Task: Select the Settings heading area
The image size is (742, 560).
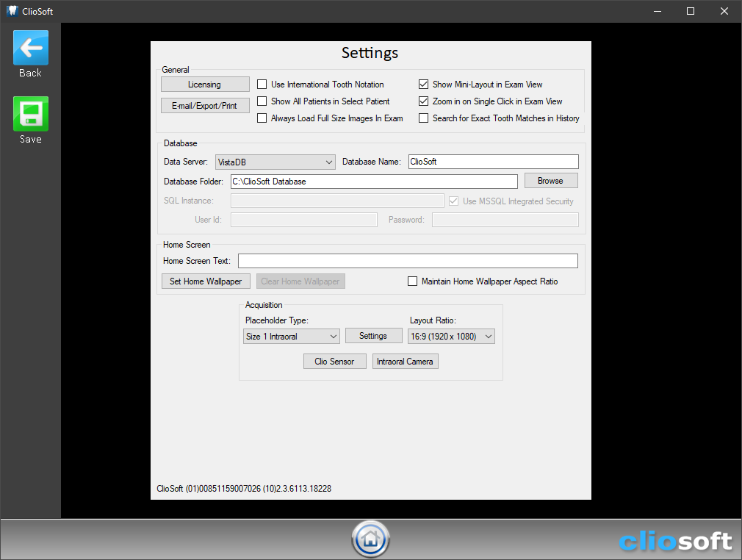Action: 370,53
